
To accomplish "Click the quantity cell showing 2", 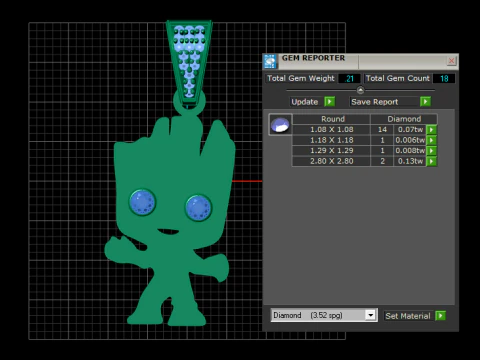I will 382,161.
